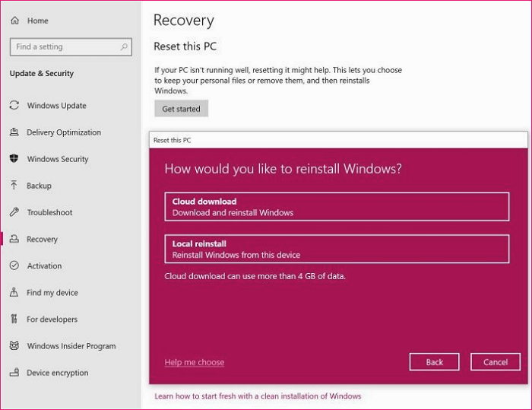Open Home settings page
The image size is (532, 410).
[x=38, y=21]
